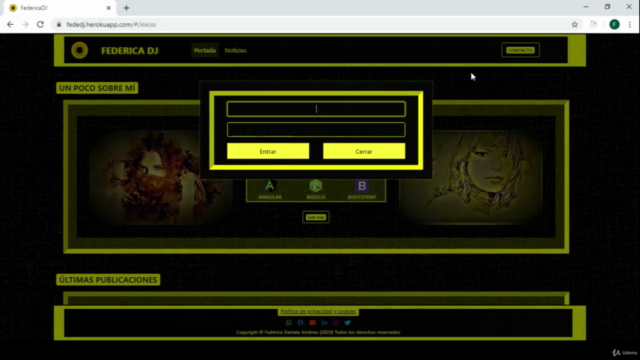This screenshot has height=360, width=640.
Task: Click the Federica DJ vinyl logo icon
Action: pos(80,50)
